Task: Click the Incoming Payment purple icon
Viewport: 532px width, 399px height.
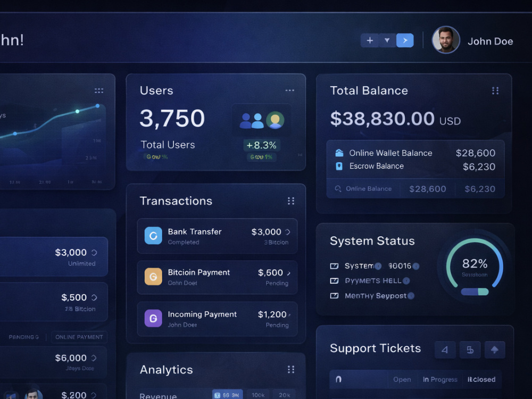Action: [x=153, y=318]
